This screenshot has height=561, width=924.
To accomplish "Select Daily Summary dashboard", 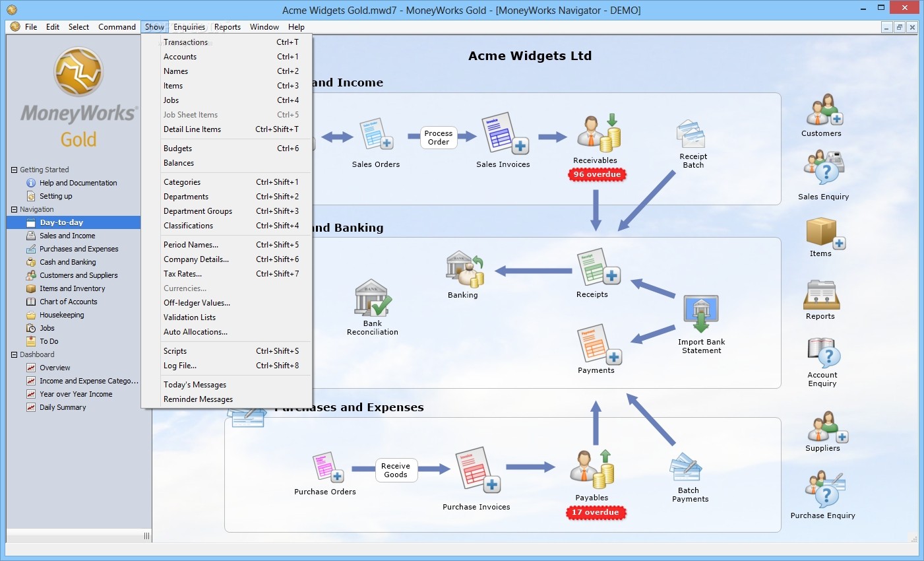I will coord(63,407).
